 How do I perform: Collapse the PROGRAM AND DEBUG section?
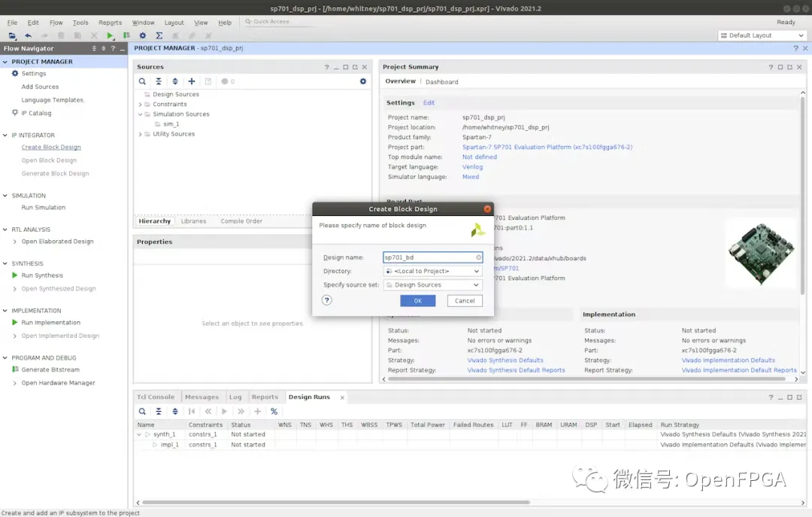[x=5, y=357]
